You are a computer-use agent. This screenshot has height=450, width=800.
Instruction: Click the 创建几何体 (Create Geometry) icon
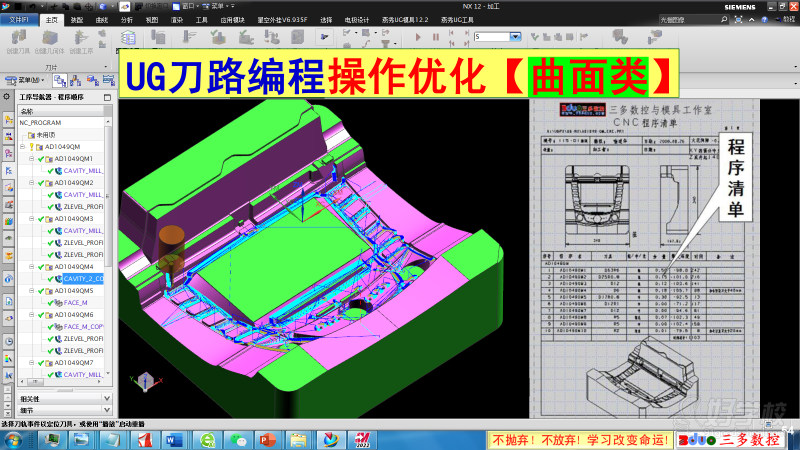(x=47, y=40)
